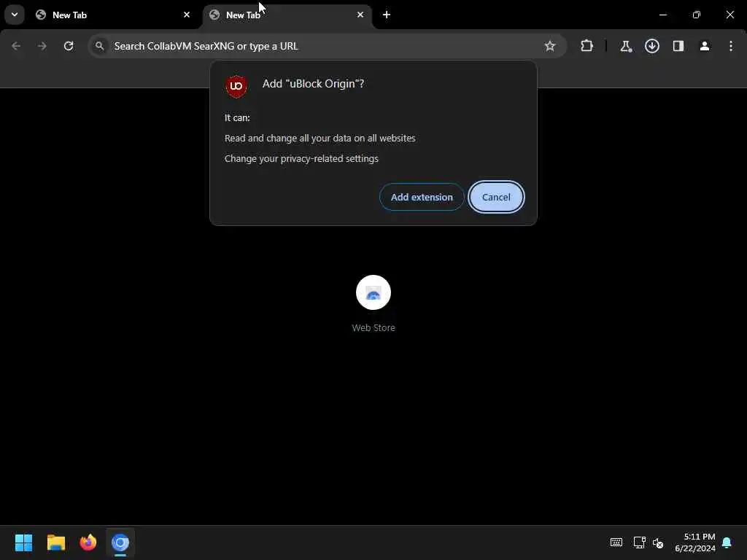Open a new tab with plus button

point(387,15)
